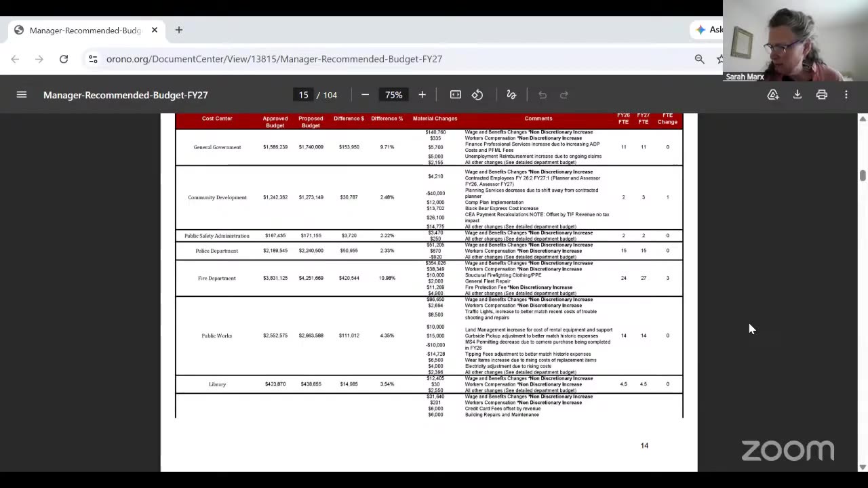Viewport: 868px width, 488px height.
Task: Select the Community Development row label
Action: [217, 197]
